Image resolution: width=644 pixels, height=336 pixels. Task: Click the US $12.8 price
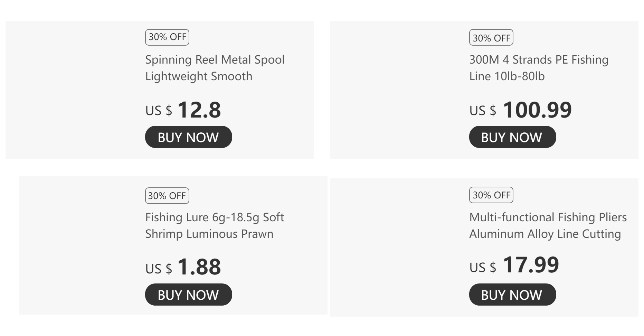pyautogui.click(x=183, y=110)
